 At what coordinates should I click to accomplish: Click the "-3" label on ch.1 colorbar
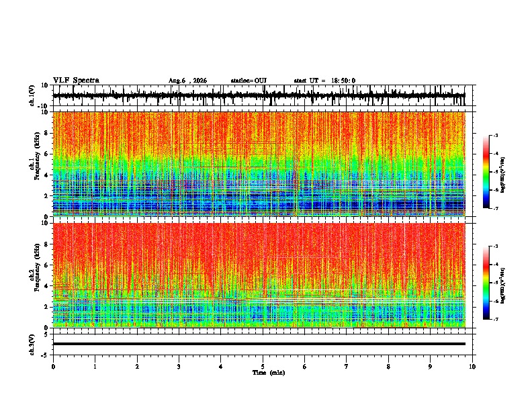coord(496,136)
